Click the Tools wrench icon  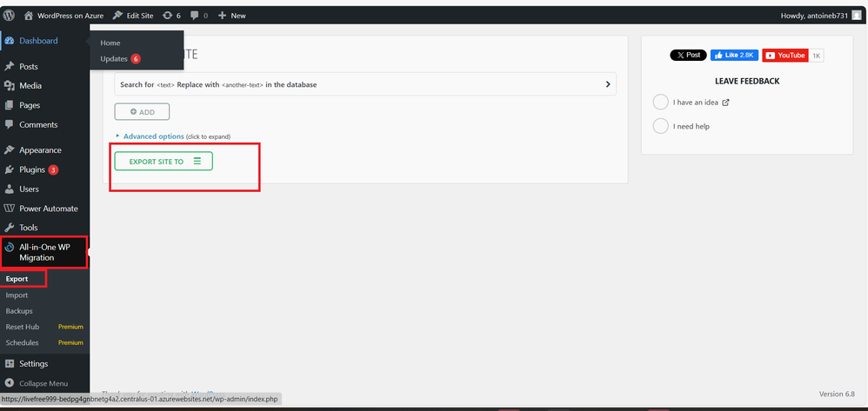point(9,228)
